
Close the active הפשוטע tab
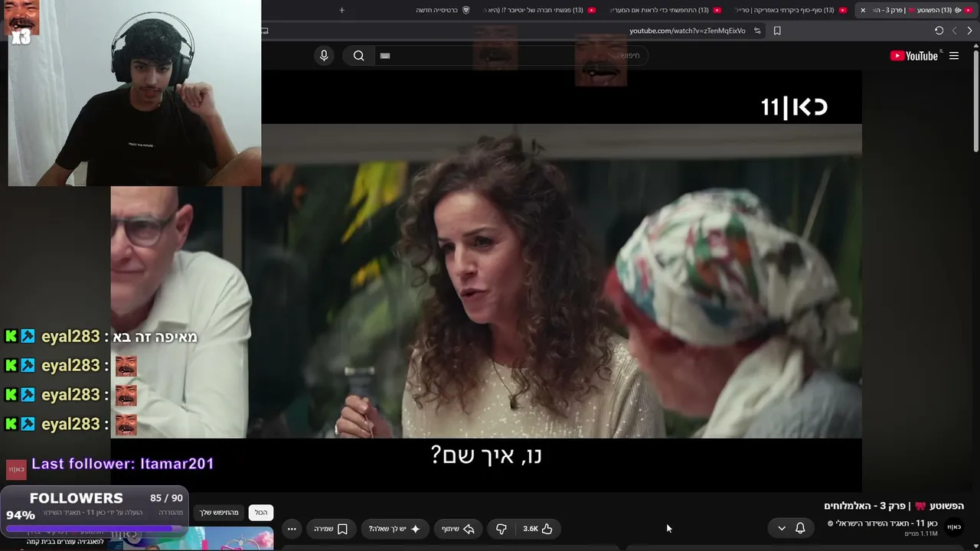[x=863, y=10]
